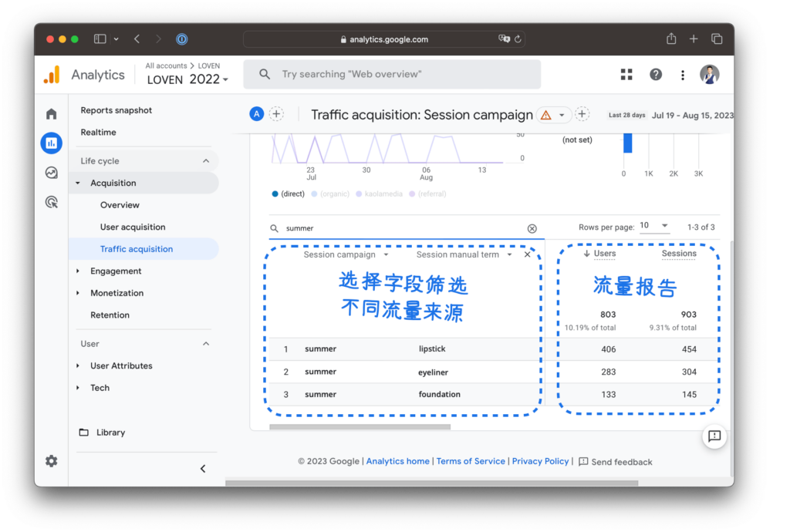Remove the Session manual term dimension

click(x=527, y=254)
